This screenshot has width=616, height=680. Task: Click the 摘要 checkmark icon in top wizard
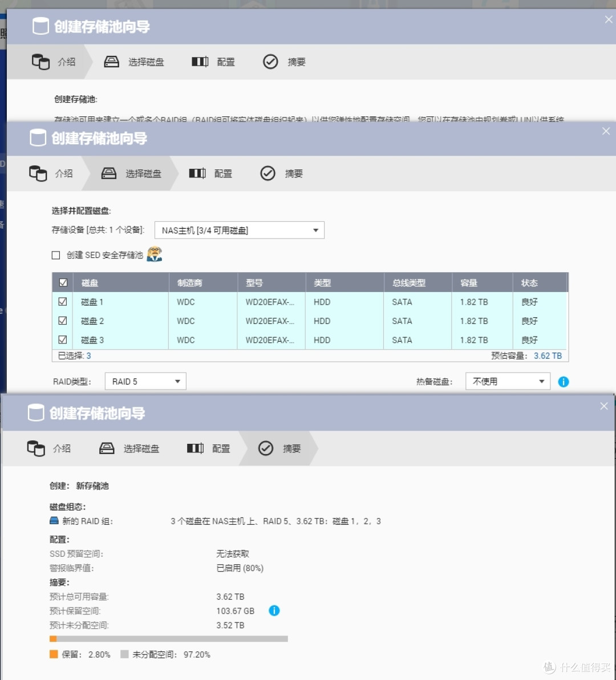coord(270,62)
